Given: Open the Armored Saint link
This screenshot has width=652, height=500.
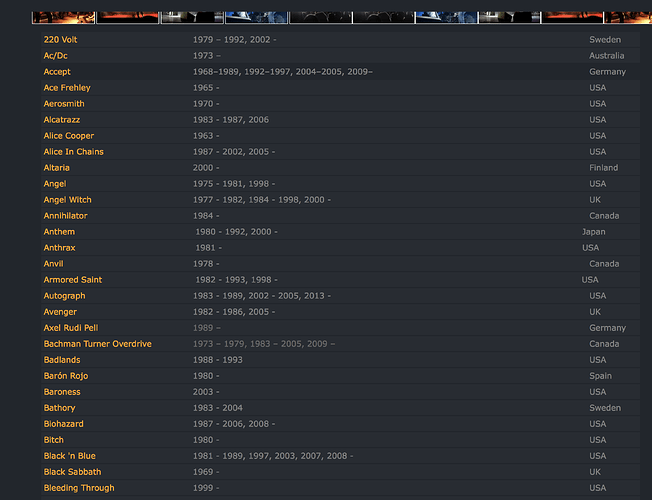Looking at the screenshot, I should [73, 280].
